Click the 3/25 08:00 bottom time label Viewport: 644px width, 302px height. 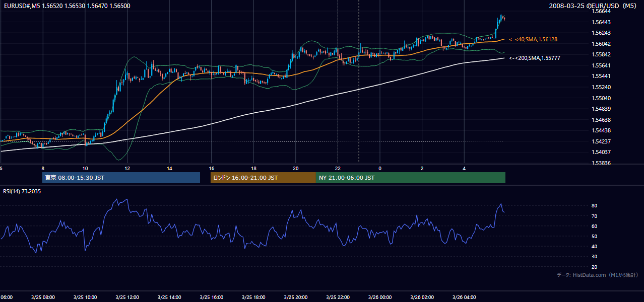(43, 297)
